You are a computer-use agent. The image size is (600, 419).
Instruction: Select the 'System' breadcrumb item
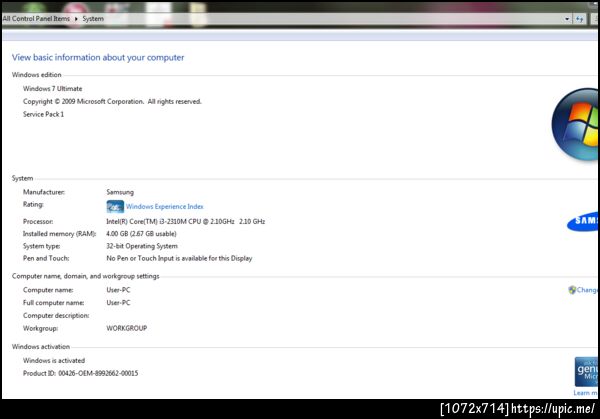tap(93, 18)
